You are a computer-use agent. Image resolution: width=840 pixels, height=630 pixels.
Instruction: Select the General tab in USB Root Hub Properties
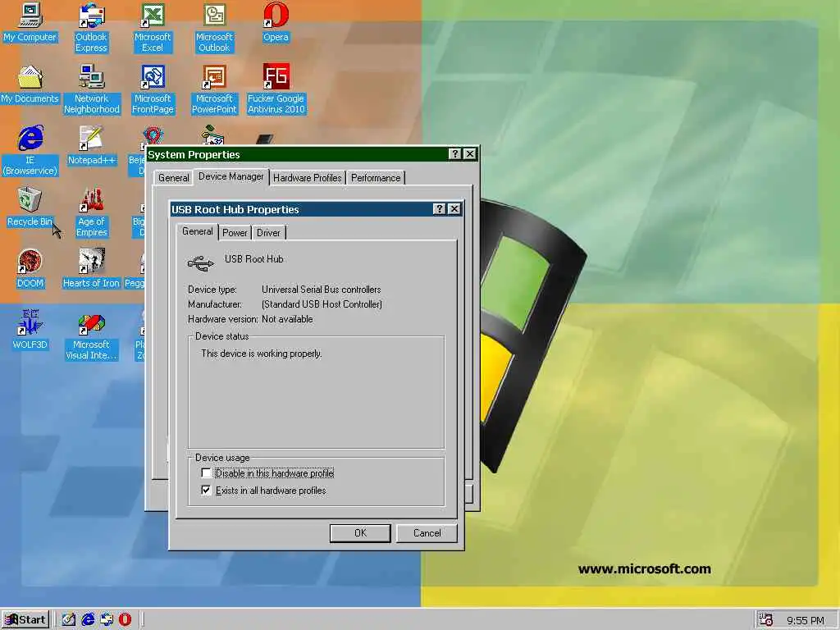[197, 231]
